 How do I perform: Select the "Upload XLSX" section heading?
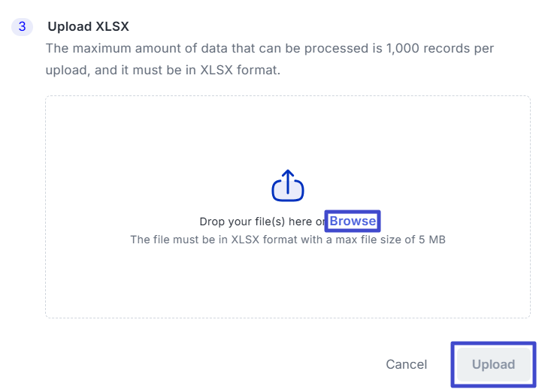pos(89,27)
